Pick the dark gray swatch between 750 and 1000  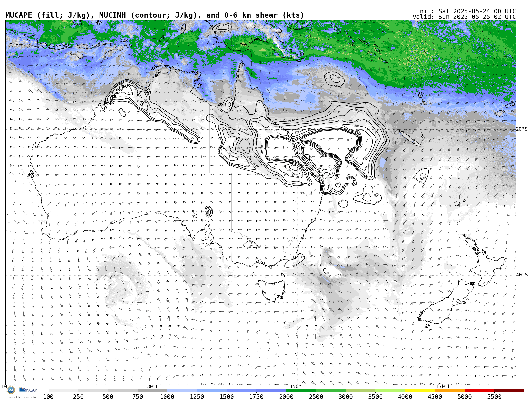click(x=152, y=391)
